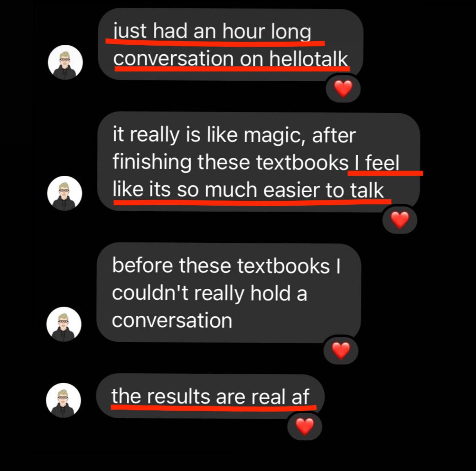Tap heart reaction under 'hold a conversation' message
This screenshot has height=471, width=476.
(x=341, y=351)
